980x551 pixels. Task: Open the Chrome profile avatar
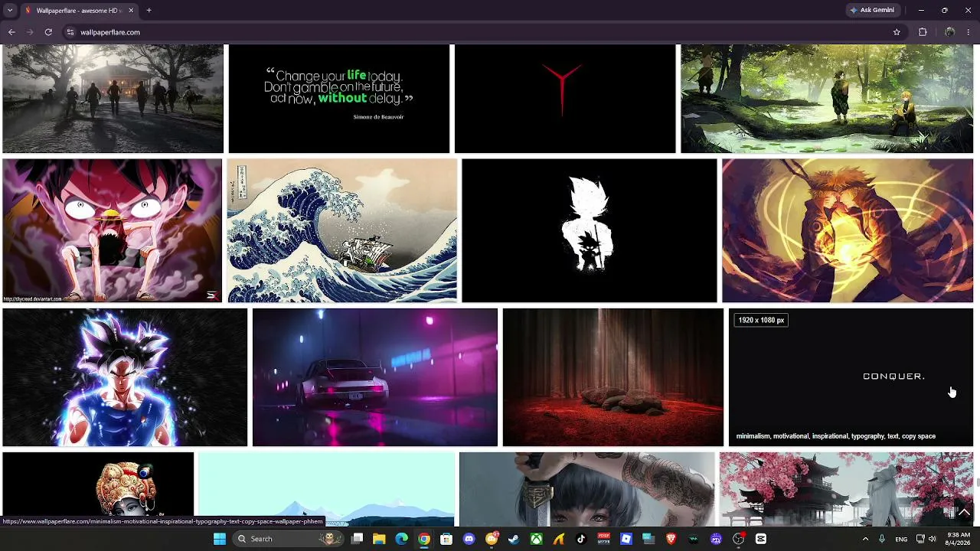(950, 32)
